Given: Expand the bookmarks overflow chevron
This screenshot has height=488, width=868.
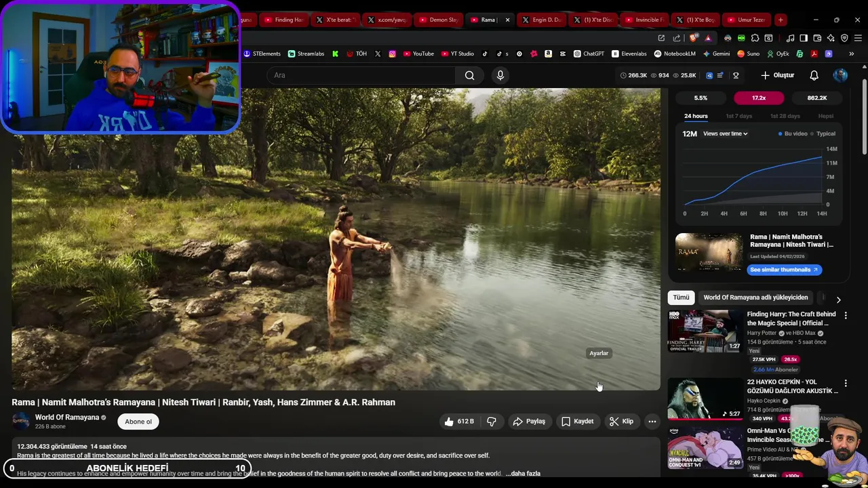Looking at the screenshot, I should (x=851, y=54).
